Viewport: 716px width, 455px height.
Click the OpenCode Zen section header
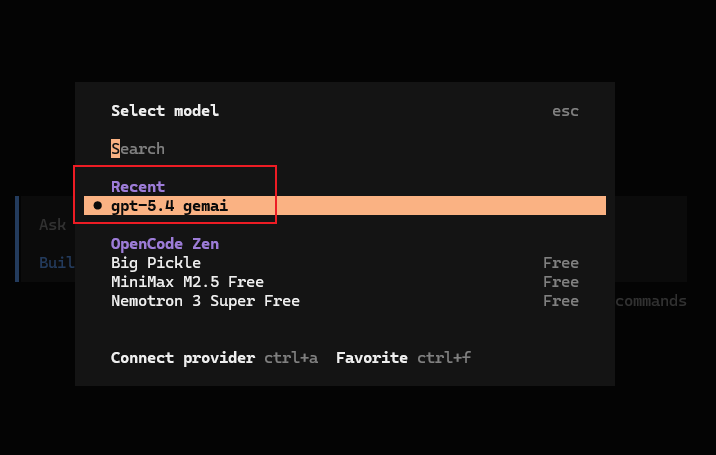(x=165, y=244)
